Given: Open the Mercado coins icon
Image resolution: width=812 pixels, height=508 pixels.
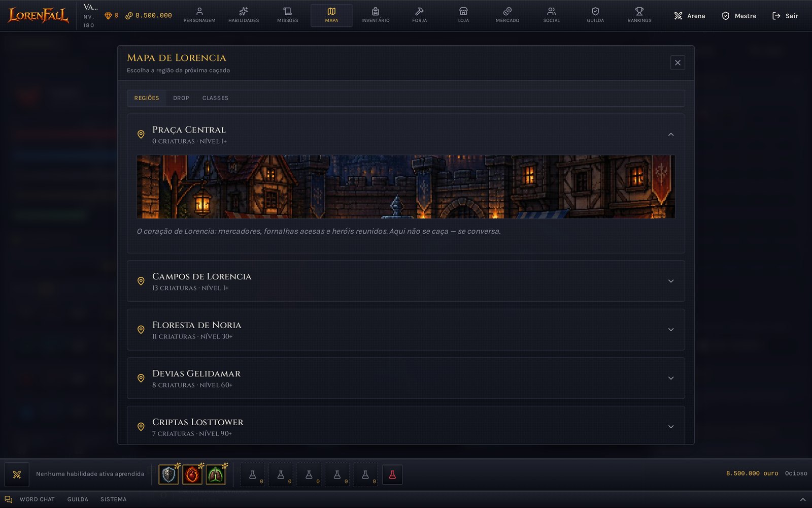Looking at the screenshot, I should coord(507,11).
